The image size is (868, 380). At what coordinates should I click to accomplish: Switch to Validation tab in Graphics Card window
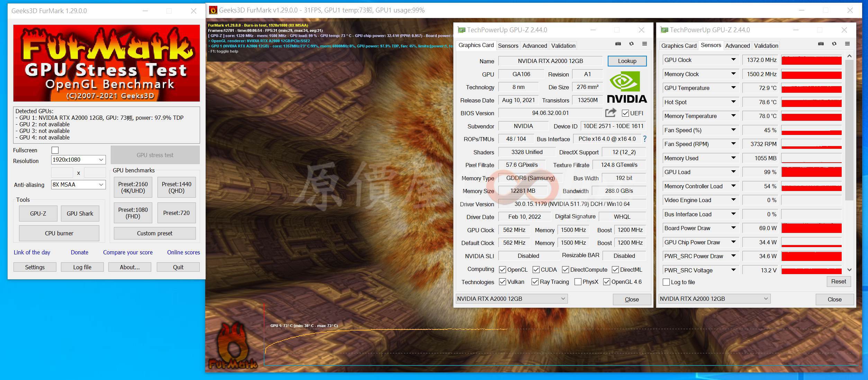tap(563, 46)
